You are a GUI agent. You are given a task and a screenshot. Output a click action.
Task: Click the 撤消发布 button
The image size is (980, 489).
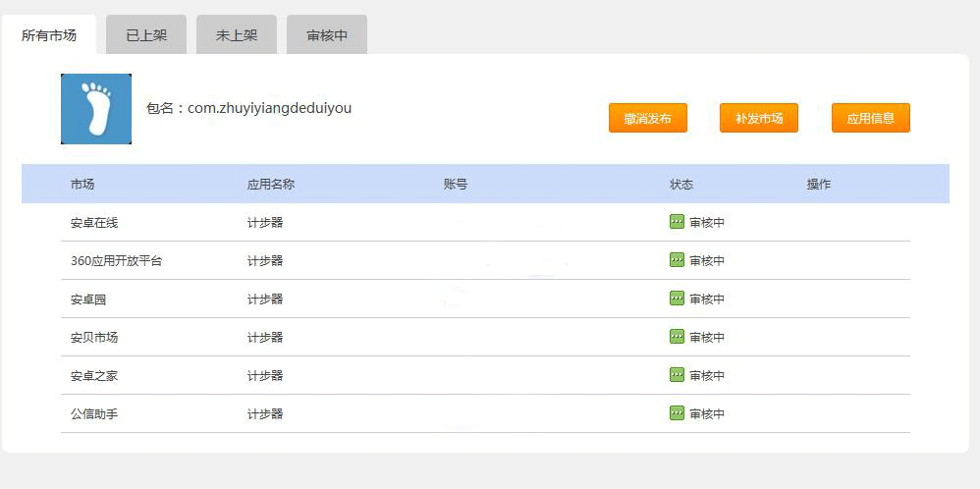tap(647, 118)
